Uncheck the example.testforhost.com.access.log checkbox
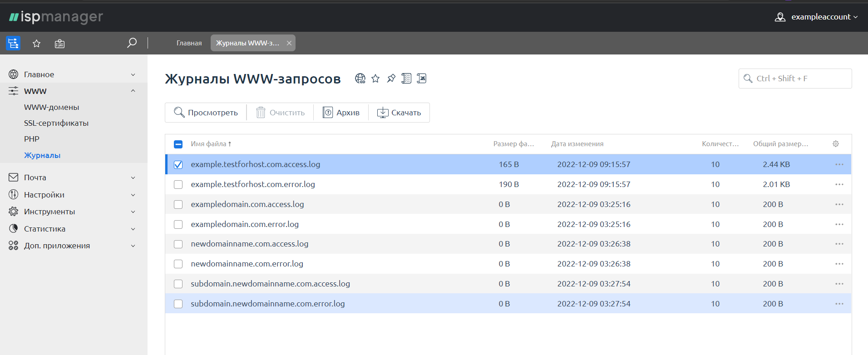This screenshot has height=355, width=868. coord(178,165)
